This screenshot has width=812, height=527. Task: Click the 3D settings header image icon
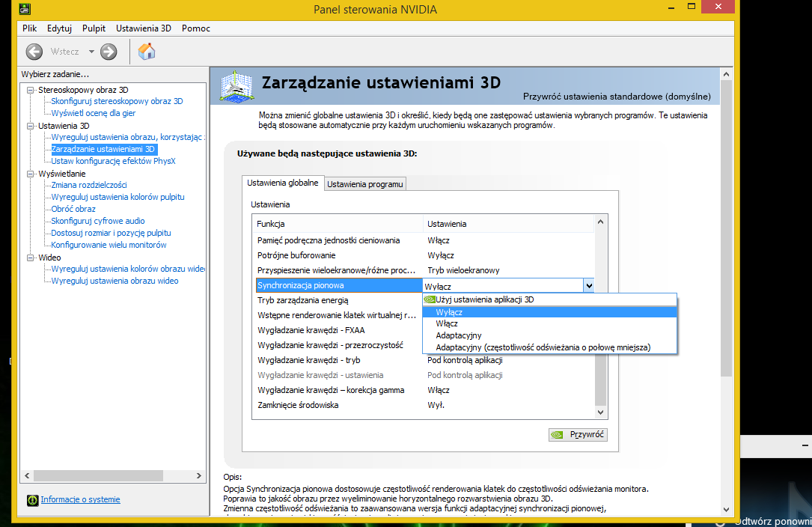point(236,86)
